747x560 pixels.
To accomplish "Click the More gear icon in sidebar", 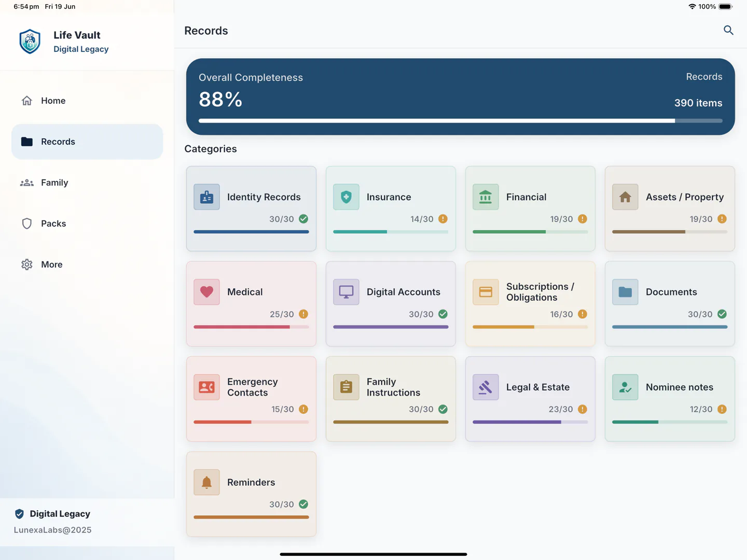I will (27, 264).
